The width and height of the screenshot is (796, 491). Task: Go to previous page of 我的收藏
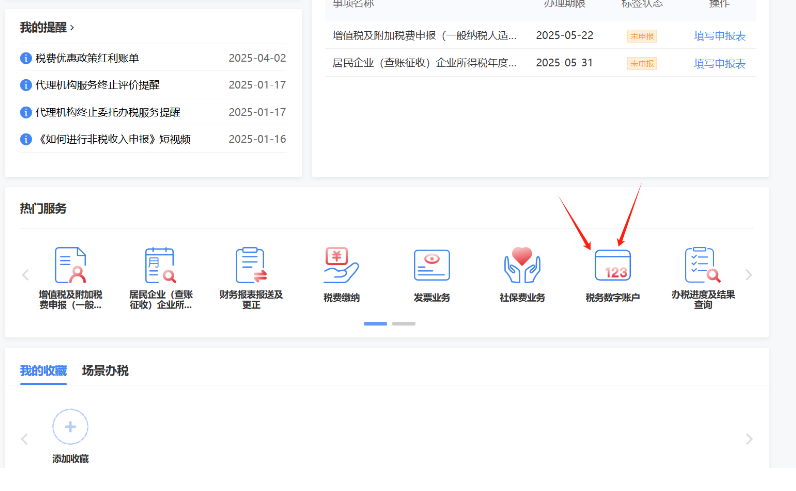24,439
